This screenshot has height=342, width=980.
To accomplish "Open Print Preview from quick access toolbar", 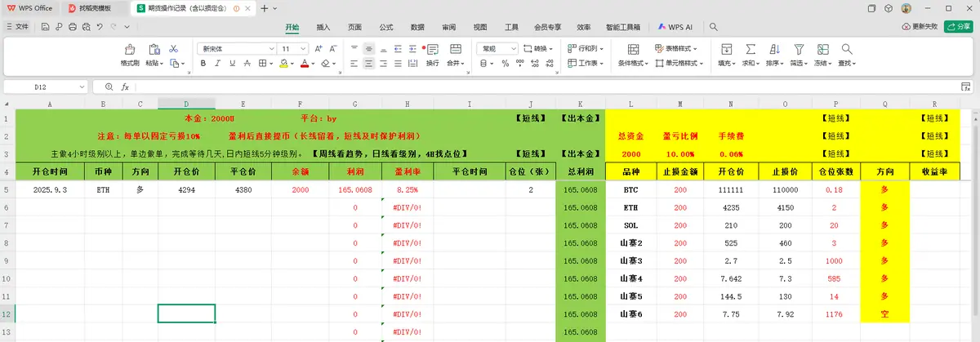I will pyautogui.click(x=87, y=26).
